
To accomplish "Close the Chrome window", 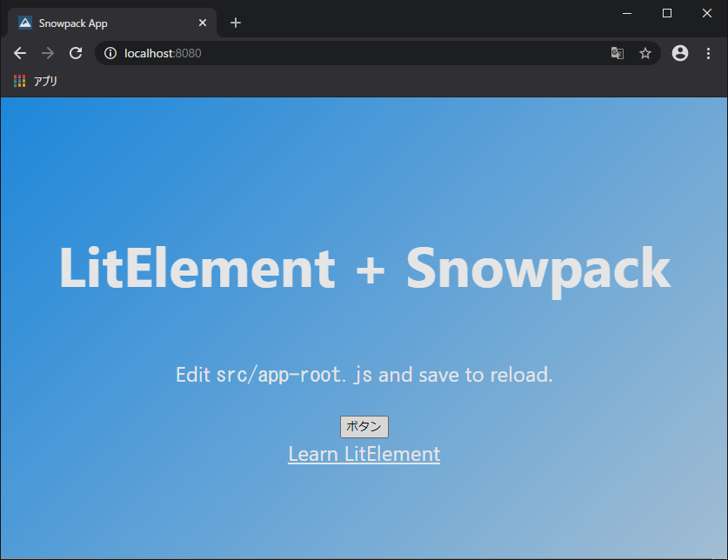I will pos(706,13).
